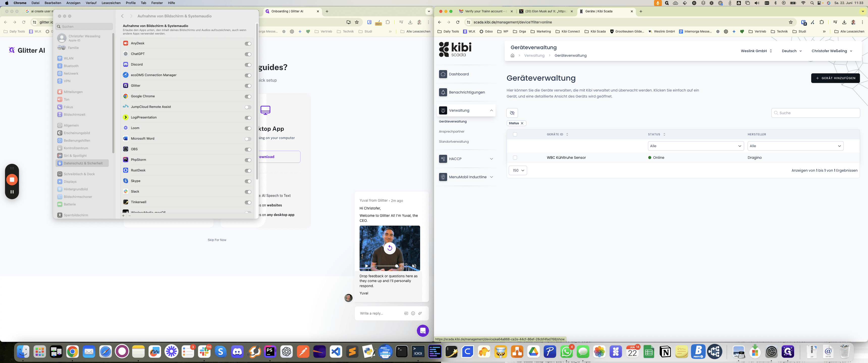Image resolution: width=868 pixels, height=363 pixels.
Task: Pause the Glitter recording
Action: [12, 192]
